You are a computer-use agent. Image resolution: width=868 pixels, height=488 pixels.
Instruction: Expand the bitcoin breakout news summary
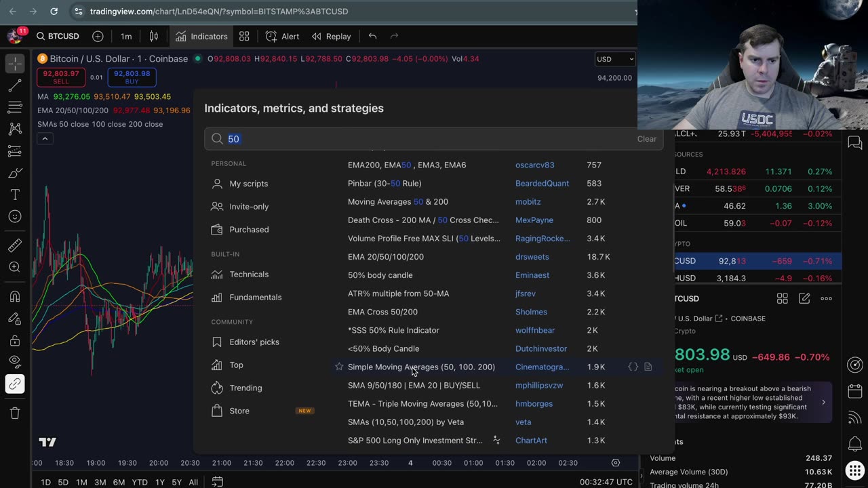[x=823, y=402]
